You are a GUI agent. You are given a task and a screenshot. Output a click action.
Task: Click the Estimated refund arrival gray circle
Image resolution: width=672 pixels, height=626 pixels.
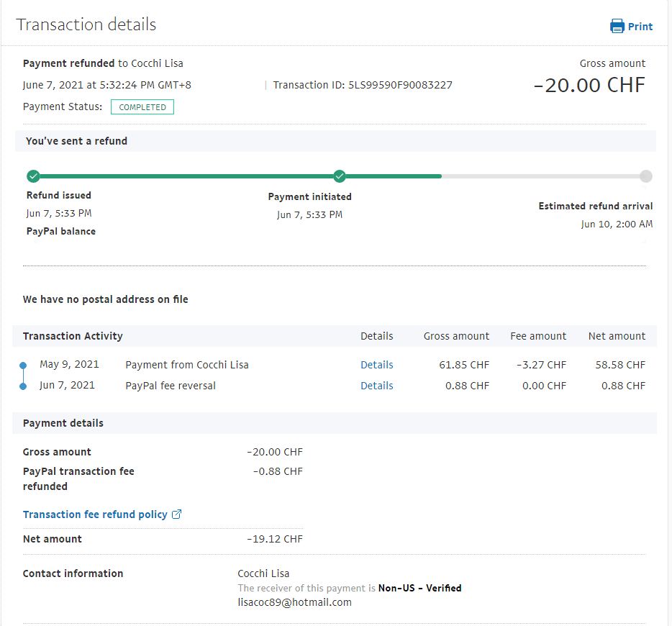click(645, 176)
